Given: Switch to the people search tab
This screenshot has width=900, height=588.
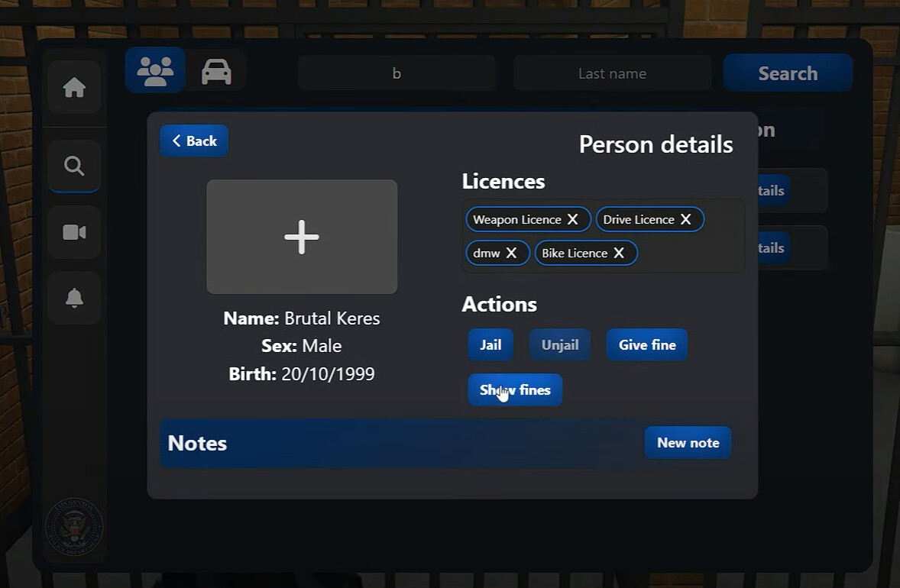Looking at the screenshot, I should pyautogui.click(x=155, y=72).
